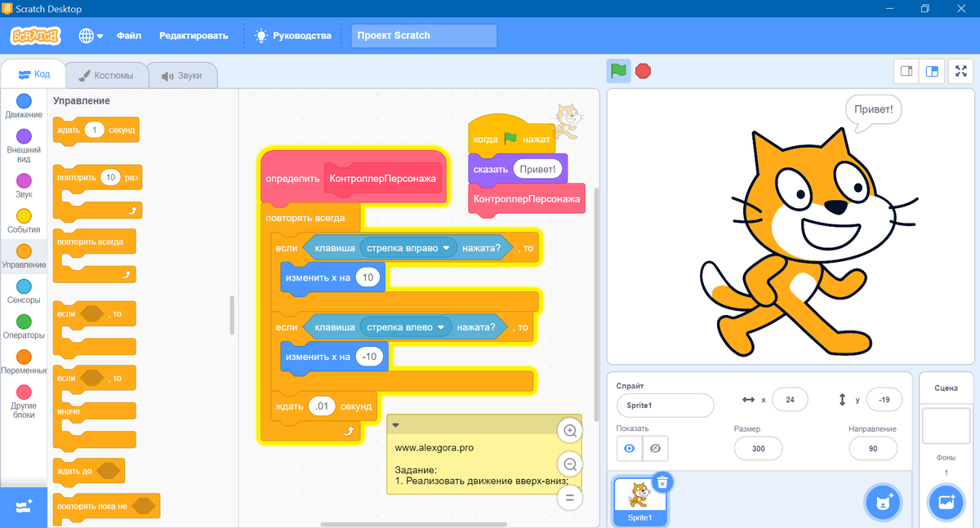This screenshot has width=980, height=528.
Task: Select the повторить пока не palette block
Action: pyautogui.click(x=106, y=506)
